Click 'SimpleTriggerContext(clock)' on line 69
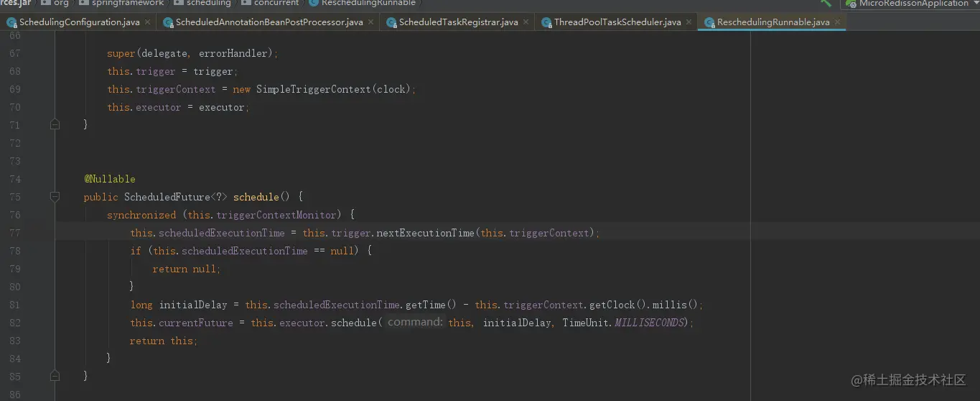The image size is (980, 401). click(333, 89)
